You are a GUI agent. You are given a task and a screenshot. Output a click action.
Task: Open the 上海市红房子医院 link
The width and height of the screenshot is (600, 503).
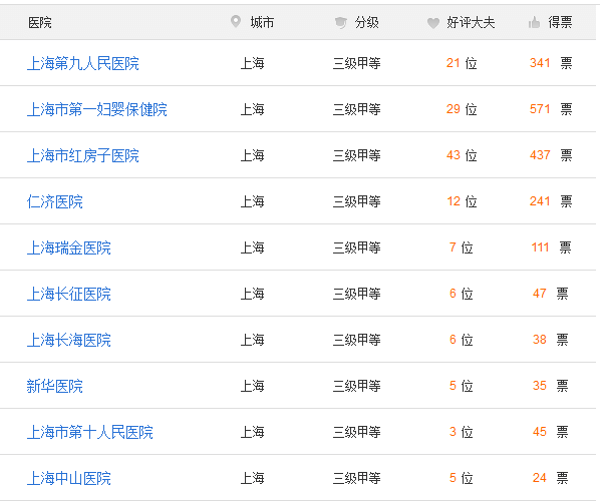pos(83,155)
